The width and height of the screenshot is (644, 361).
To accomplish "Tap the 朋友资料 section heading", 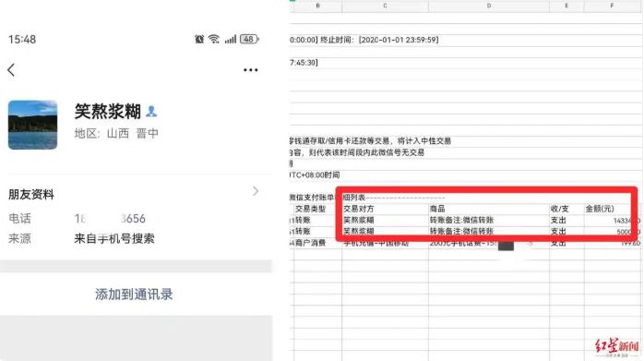I will (x=31, y=195).
